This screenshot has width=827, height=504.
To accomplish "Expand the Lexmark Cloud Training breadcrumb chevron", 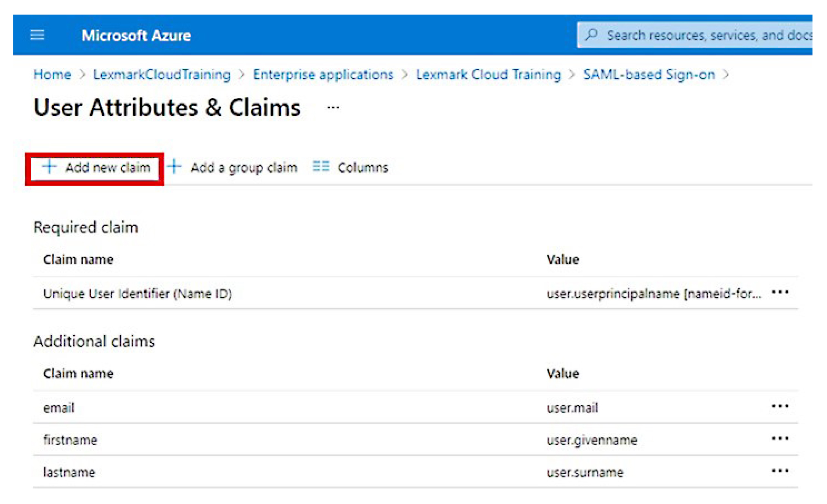I will (x=572, y=74).
